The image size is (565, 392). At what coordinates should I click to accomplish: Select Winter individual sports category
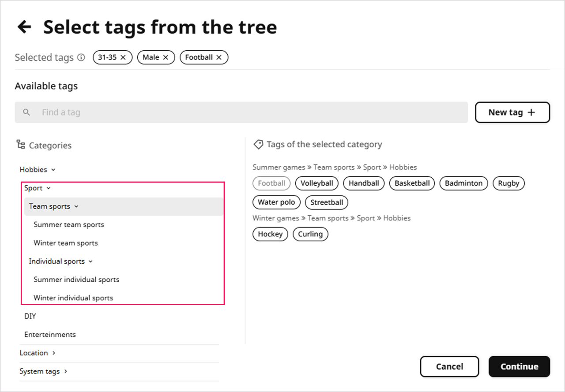tap(73, 298)
